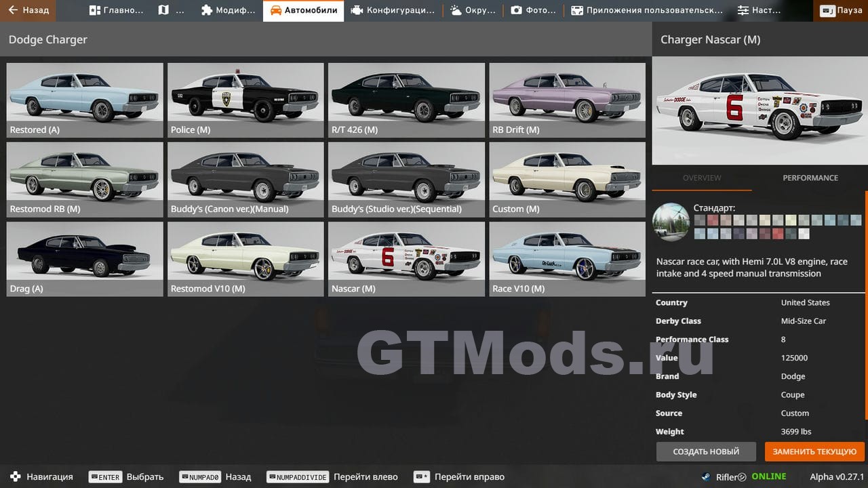Go back with the Назад button
This screenshot has width=868, height=488.
[28, 10]
